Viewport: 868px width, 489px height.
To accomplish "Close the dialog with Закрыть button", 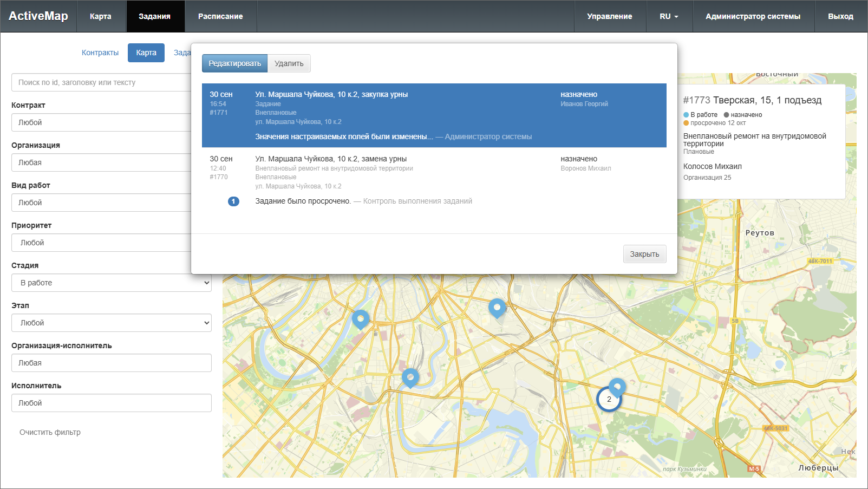I will coord(644,254).
